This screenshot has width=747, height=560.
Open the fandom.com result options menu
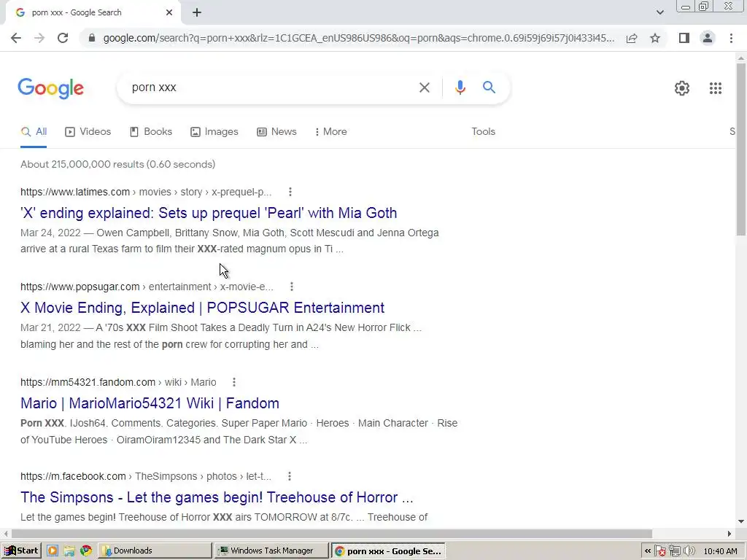234,382
